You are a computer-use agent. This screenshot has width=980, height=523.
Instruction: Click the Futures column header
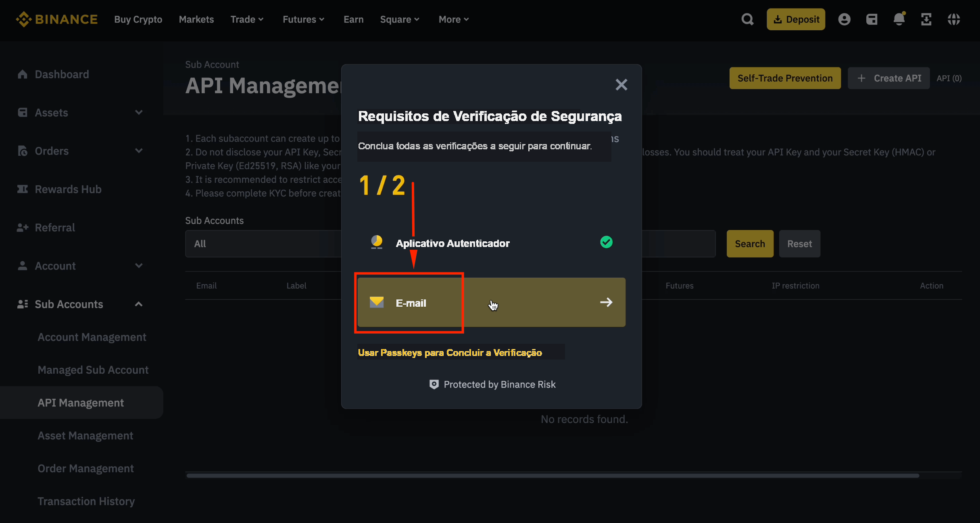click(x=680, y=286)
